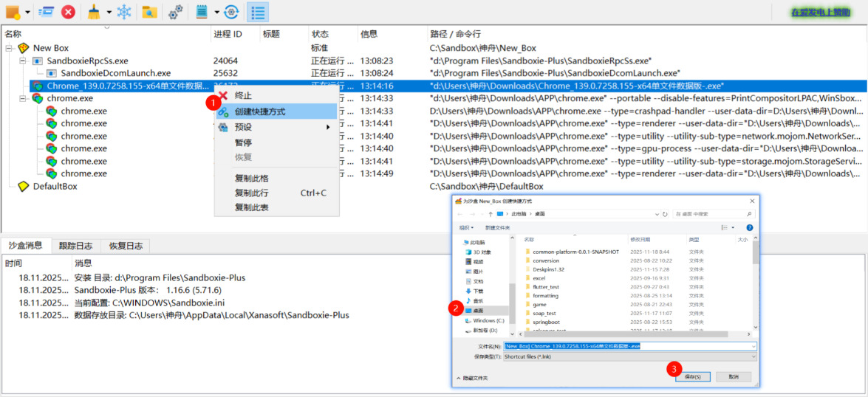Collapse the New Box tree node
This screenshot has height=397, width=868.
click(9, 48)
